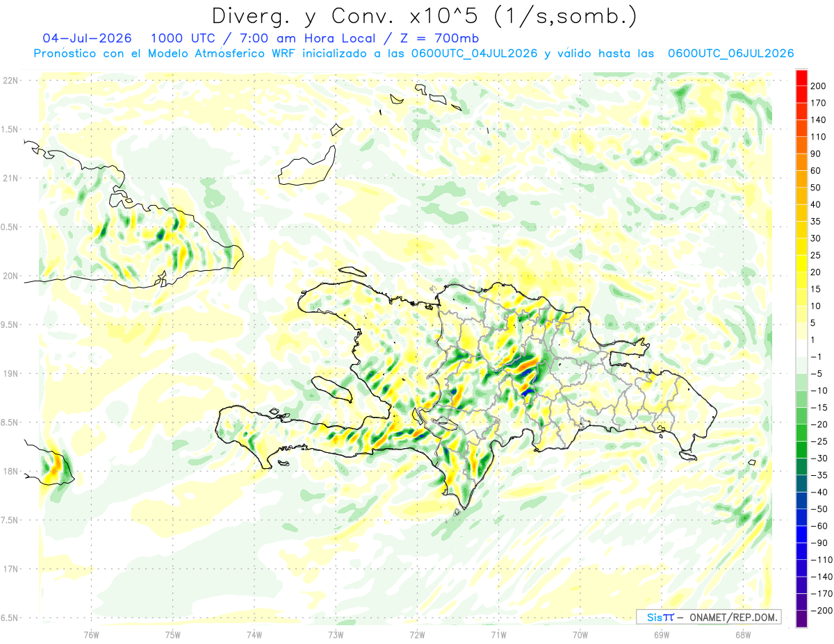834x644 pixels.
Task: Click the '1.5N' latitude axis label
Action: pos(10,129)
